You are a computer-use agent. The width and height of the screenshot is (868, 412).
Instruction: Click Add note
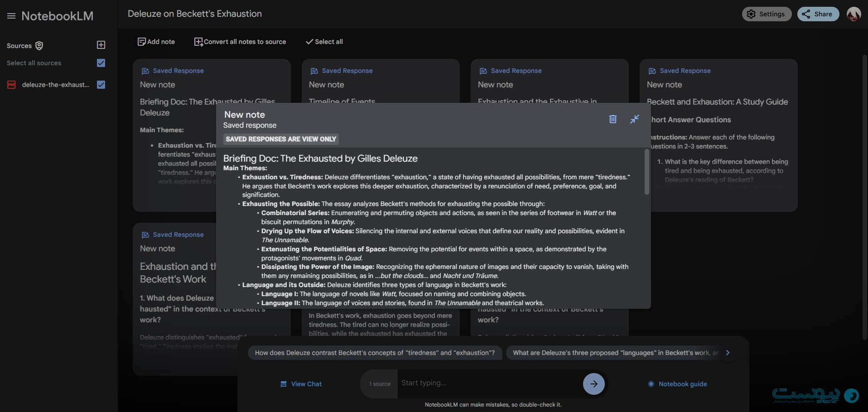[x=156, y=42]
